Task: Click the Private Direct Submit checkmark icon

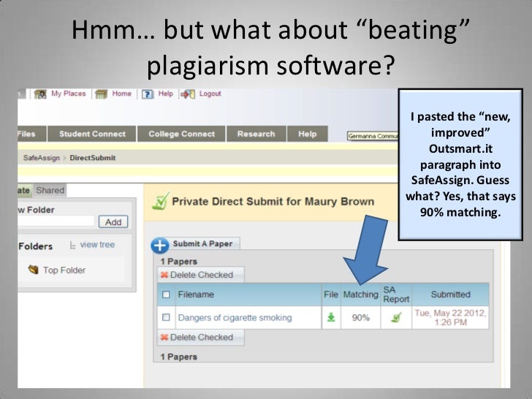Action: point(161,201)
